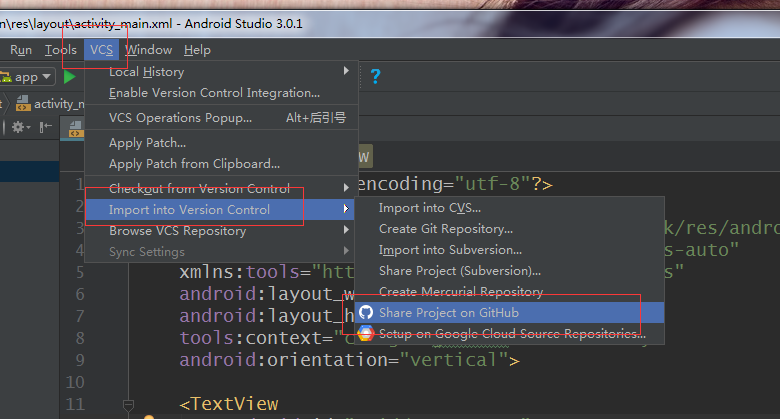Screen dimensions: 780x419
Task: Click the activity_main breadcrumb file icon
Action: tap(23, 104)
